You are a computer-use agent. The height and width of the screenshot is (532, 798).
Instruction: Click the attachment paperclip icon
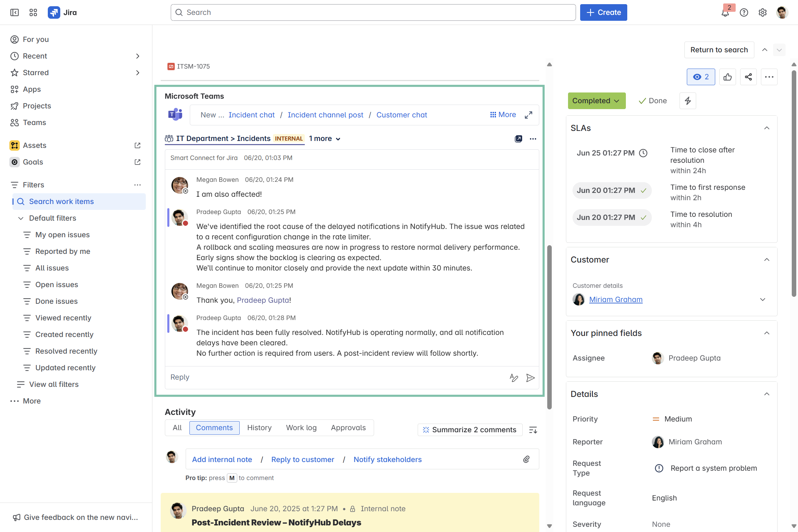point(526,459)
